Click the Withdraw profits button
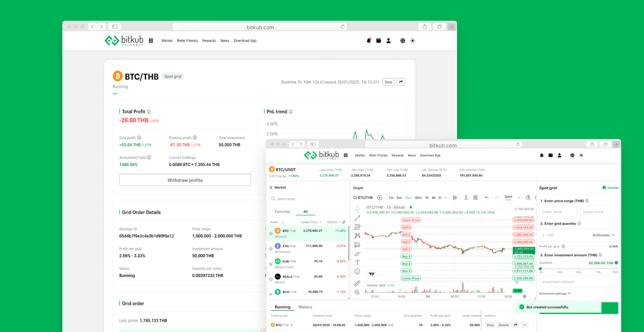Image resolution: width=644 pixels, height=332 pixels. click(x=185, y=180)
